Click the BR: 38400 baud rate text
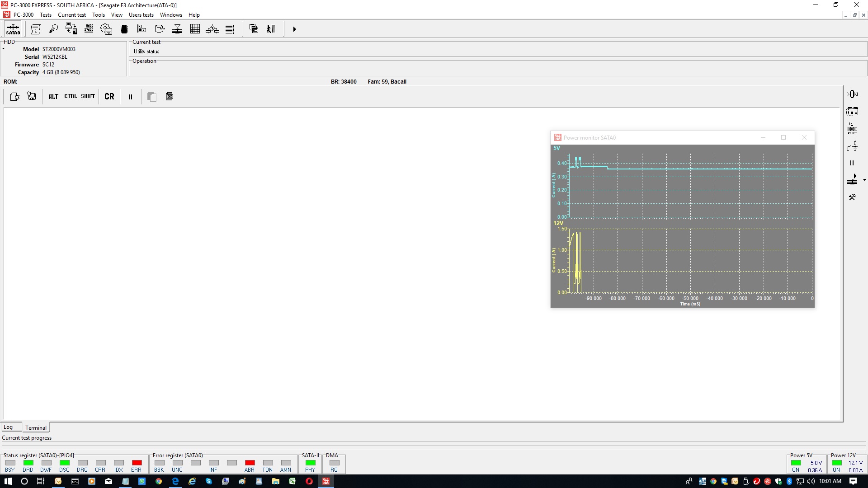 point(344,82)
